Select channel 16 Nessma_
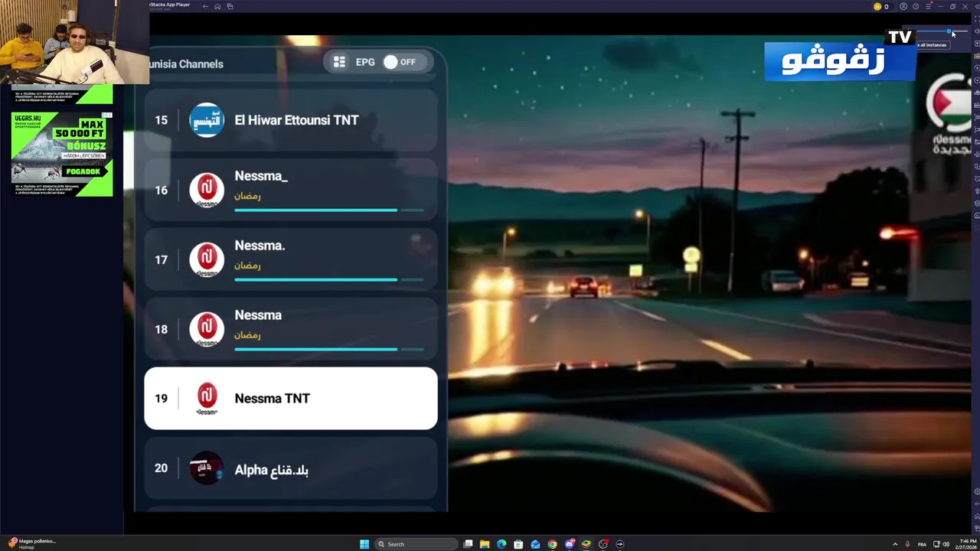Viewport: 980px width, 551px height. pos(291,190)
